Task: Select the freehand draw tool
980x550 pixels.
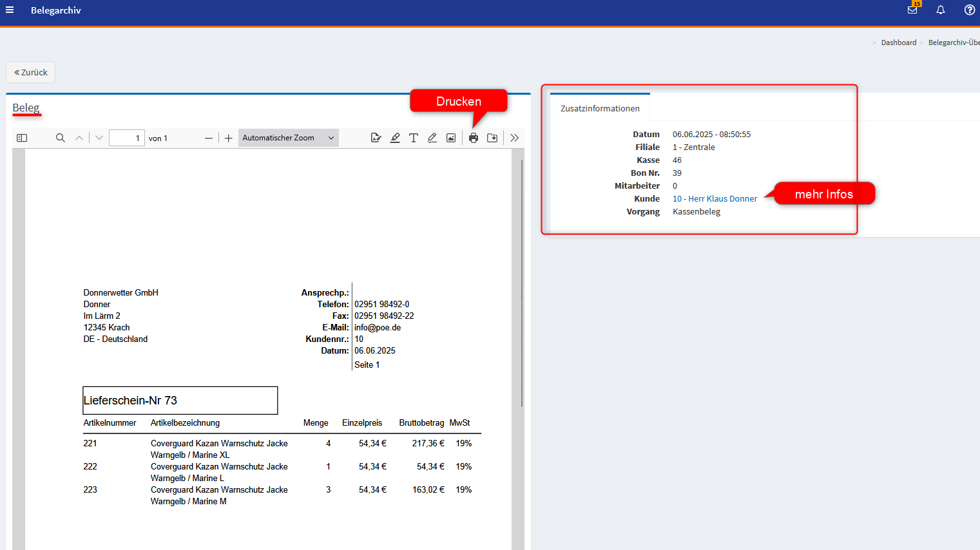Action: (x=432, y=138)
